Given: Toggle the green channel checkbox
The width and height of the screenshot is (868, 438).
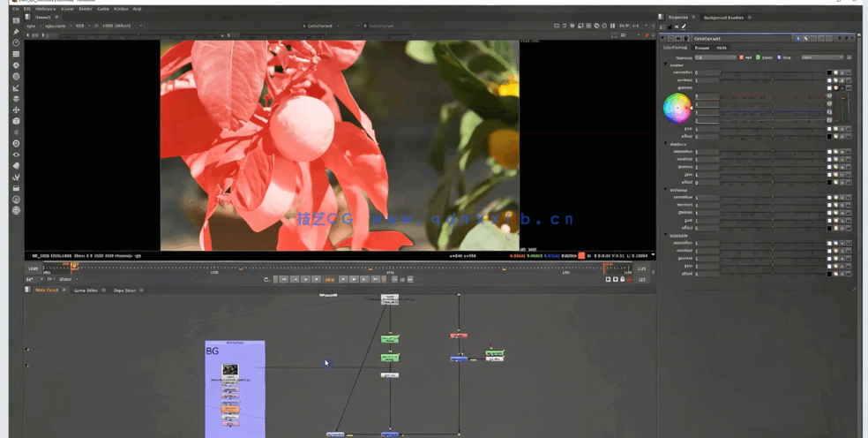Looking at the screenshot, I should 758,57.
